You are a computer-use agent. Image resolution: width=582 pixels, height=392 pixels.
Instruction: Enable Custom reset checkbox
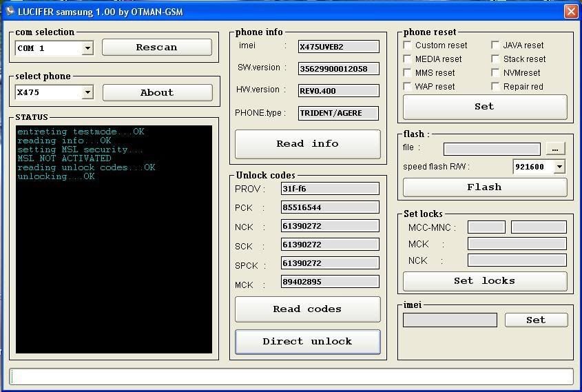pyautogui.click(x=407, y=45)
